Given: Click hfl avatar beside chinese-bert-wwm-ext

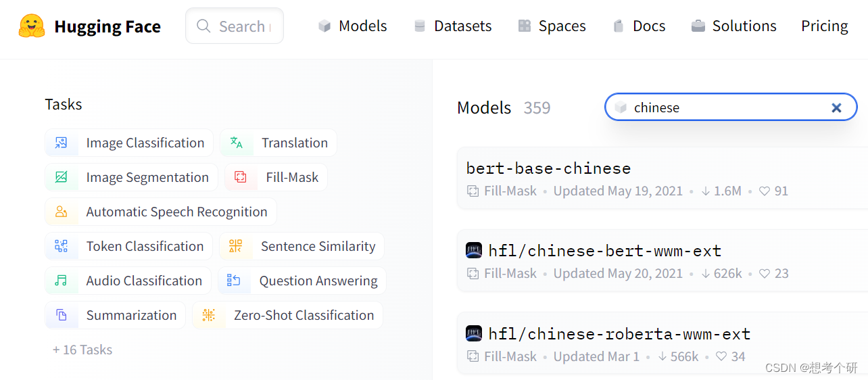Looking at the screenshot, I should click(x=474, y=251).
